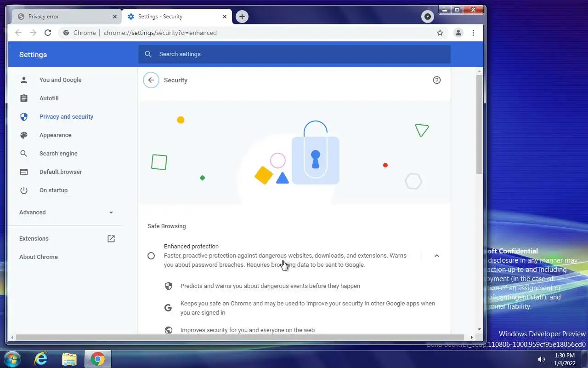The width and height of the screenshot is (588, 368).
Task: Click the browser back arrow button
Action: pyautogui.click(x=18, y=33)
